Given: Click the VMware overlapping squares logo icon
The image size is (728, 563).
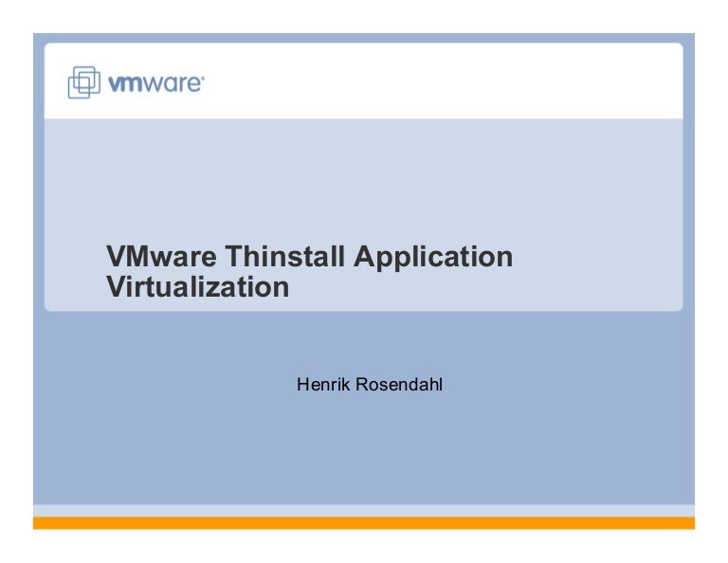Looking at the screenshot, I should (84, 82).
